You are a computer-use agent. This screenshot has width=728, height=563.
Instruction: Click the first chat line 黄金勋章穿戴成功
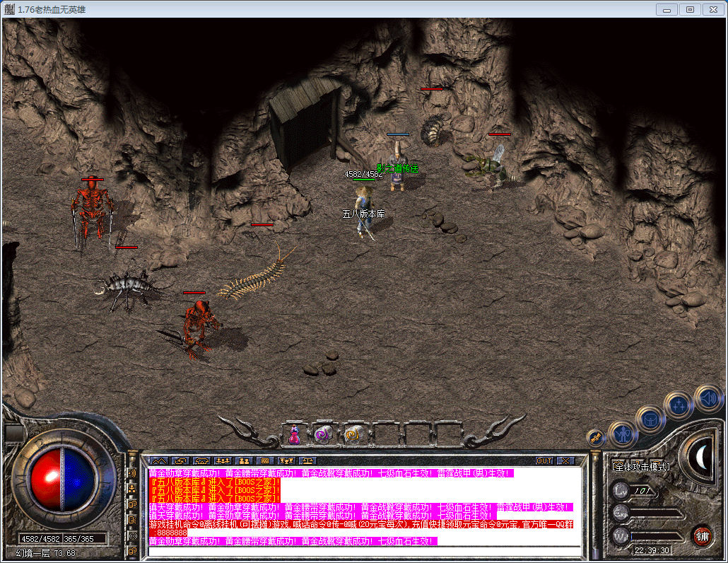331,473
